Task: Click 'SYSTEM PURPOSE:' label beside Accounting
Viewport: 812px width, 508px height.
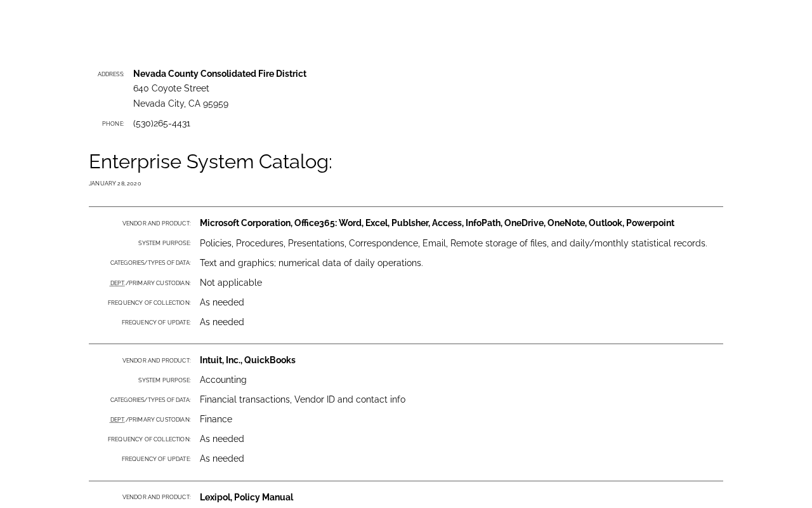Action: point(164,380)
